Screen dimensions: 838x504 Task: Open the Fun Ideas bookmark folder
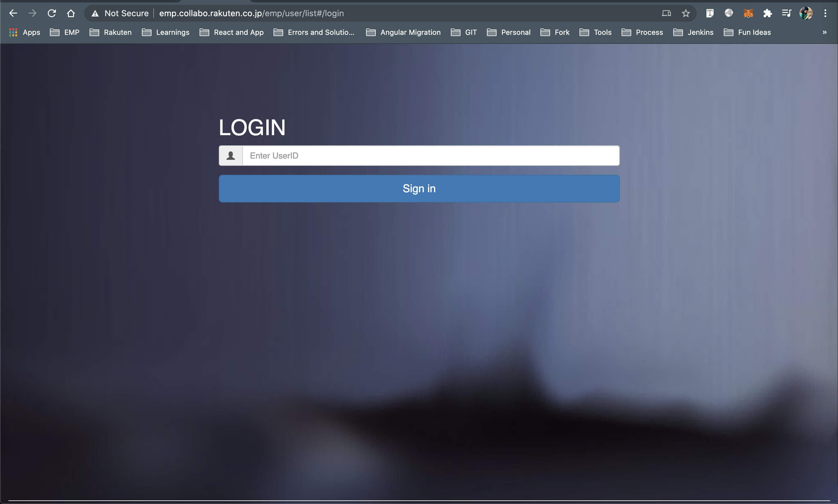click(747, 32)
